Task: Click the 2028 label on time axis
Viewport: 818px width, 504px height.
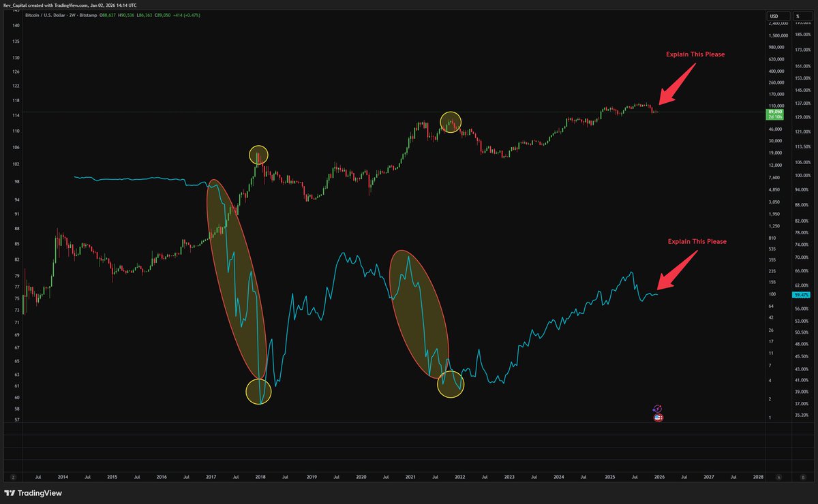Action: pos(758,477)
